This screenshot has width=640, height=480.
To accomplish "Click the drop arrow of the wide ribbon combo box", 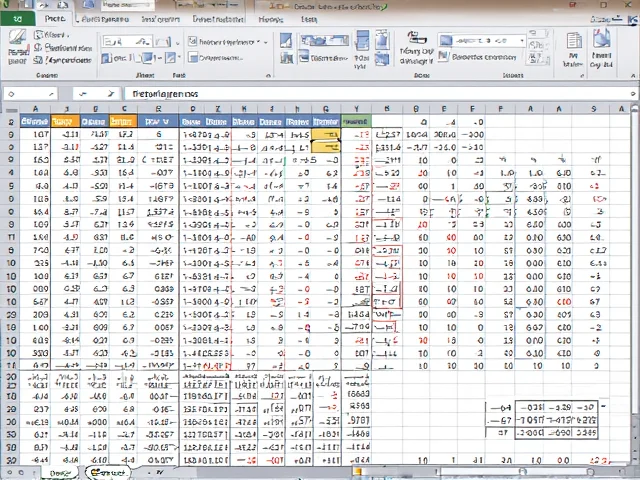I will click(x=522, y=41).
